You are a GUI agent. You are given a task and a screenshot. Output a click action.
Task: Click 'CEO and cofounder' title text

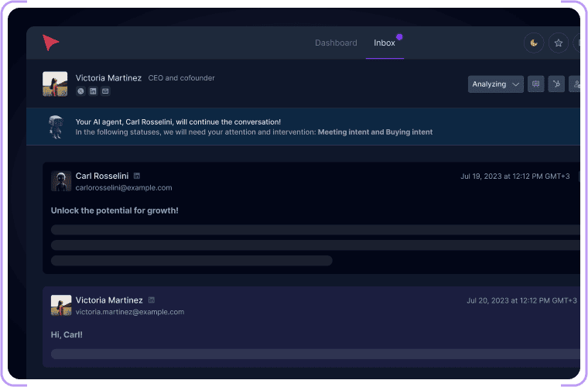click(x=182, y=78)
